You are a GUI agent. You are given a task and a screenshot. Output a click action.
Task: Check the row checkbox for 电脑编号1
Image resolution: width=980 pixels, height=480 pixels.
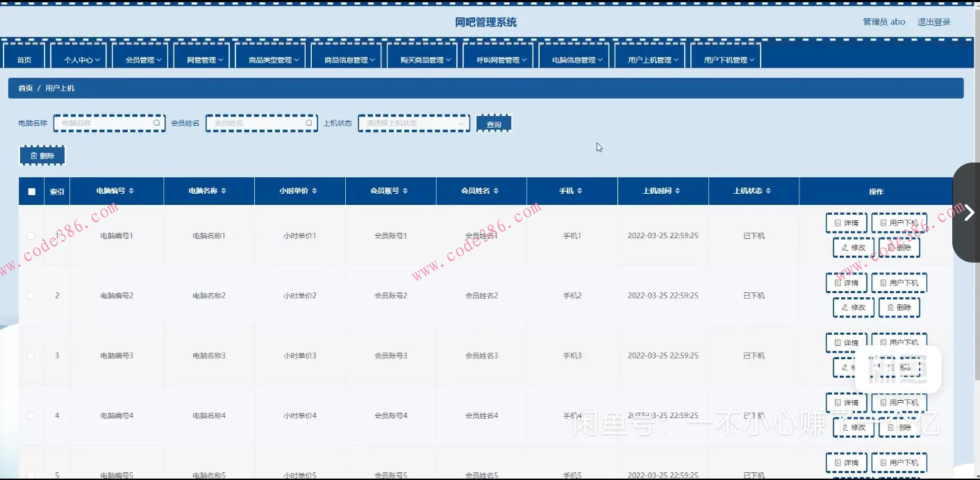point(31,235)
